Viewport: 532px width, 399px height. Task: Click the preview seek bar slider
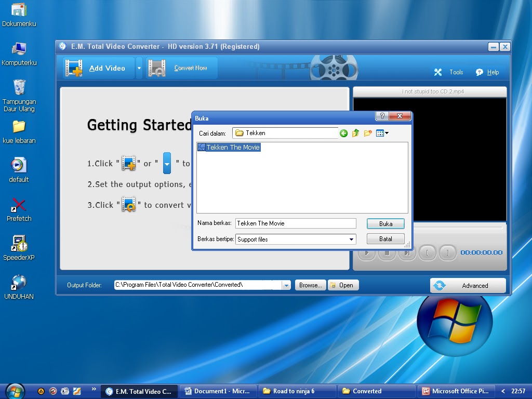pyautogui.click(x=458, y=227)
